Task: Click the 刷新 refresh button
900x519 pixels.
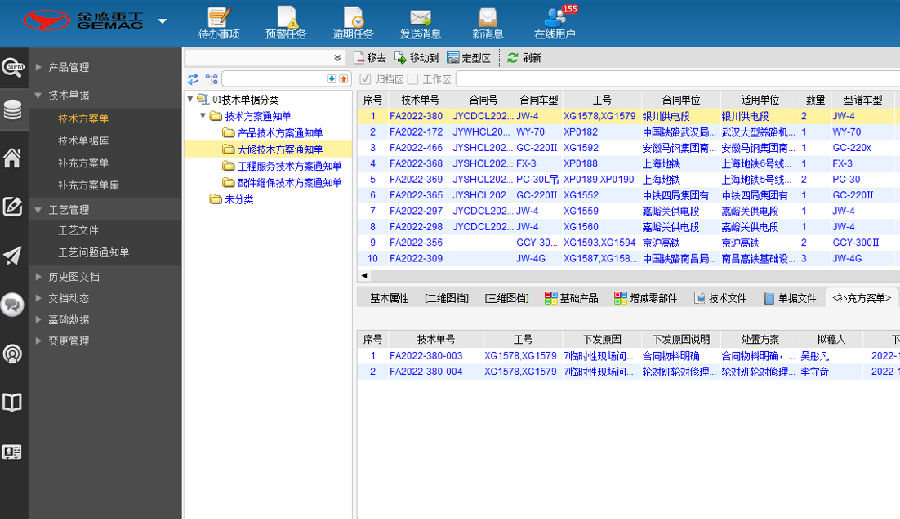Action: tap(524, 58)
